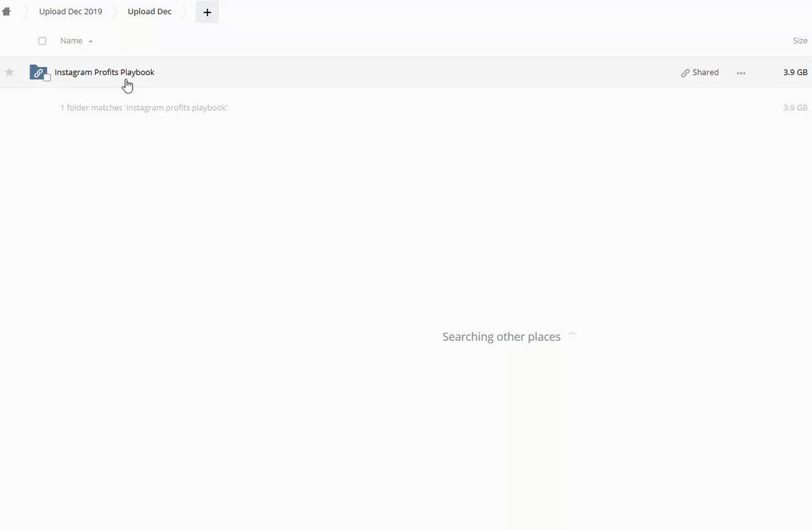Image resolution: width=812 pixels, height=530 pixels.
Task: Click the plus button to add new
Action: 207,13
